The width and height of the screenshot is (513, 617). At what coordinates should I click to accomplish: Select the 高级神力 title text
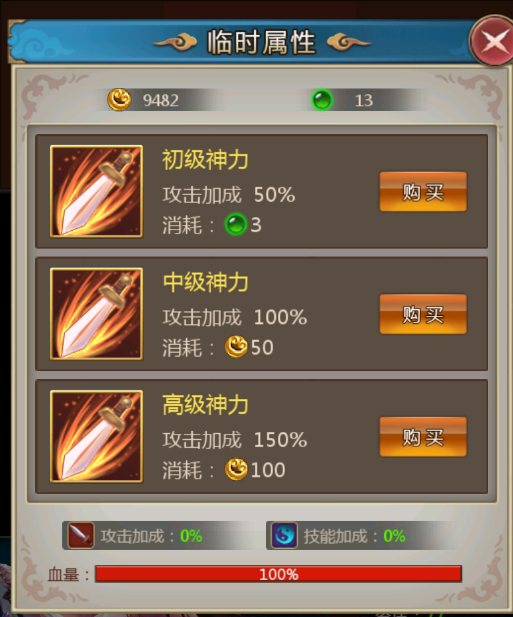point(205,405)
